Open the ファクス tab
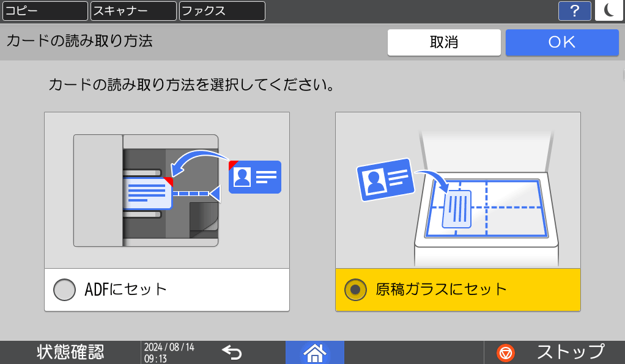This screenshot has height=364, width=625. (x=221, y=10)
